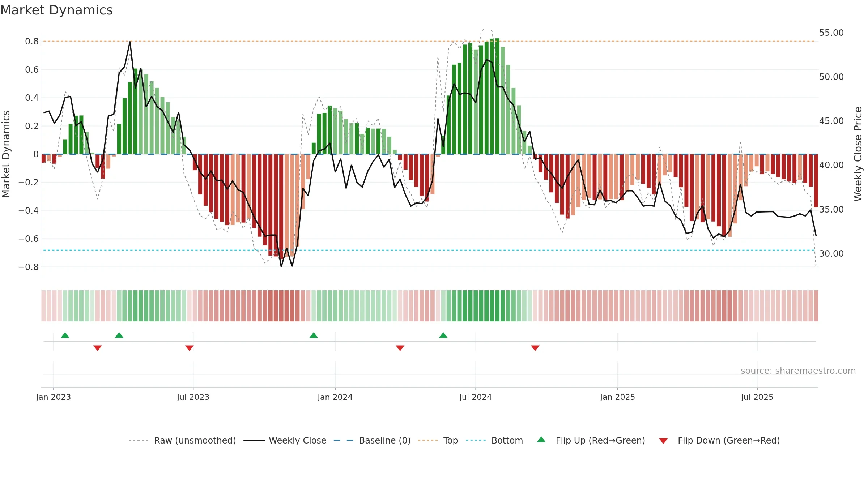Click the cyan dashed Bottom threshold line
The image size is (868, 488).
(x=429, y=250)
